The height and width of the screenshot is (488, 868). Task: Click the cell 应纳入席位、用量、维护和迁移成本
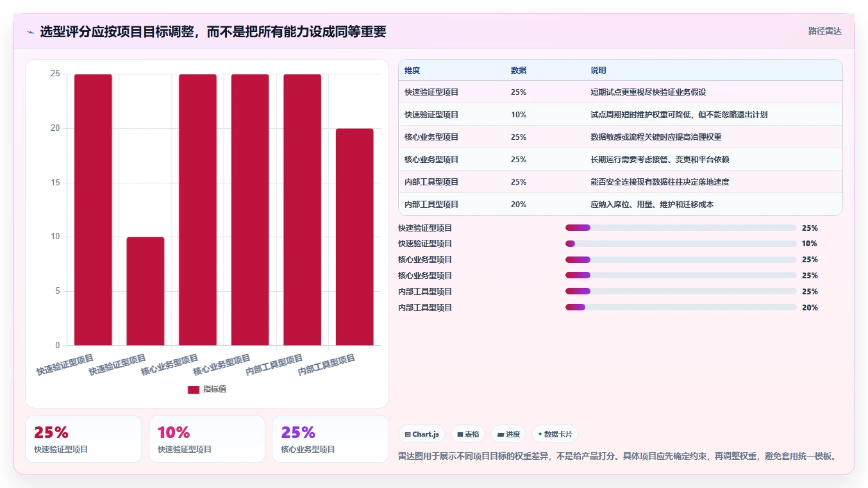pos(652,205)
